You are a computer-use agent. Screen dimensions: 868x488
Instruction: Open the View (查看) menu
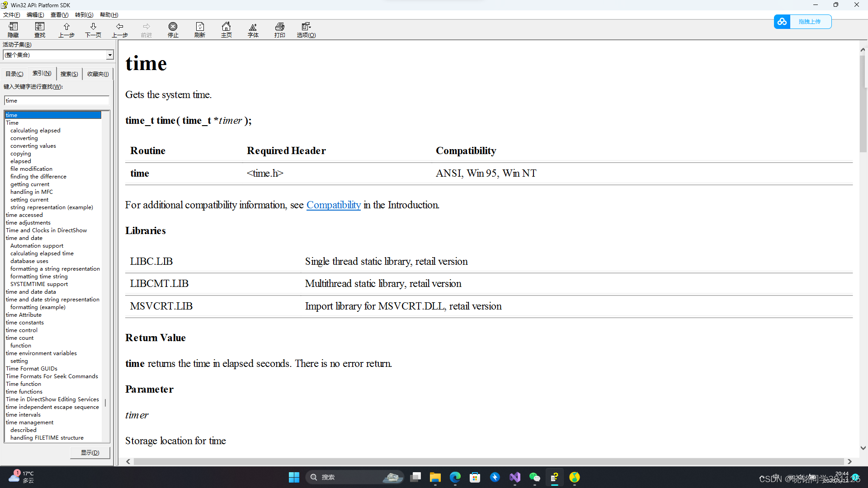click(x=59, y=15)
